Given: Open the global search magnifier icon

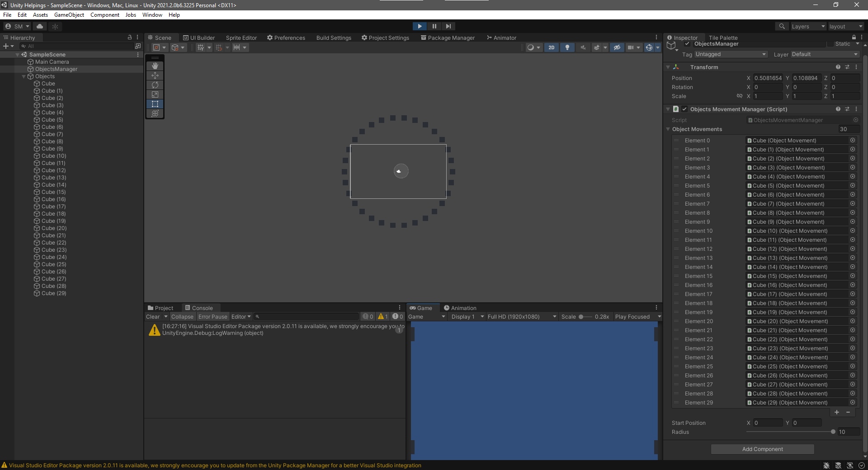Looking at the screenshot, I should (x=782, y=26).
